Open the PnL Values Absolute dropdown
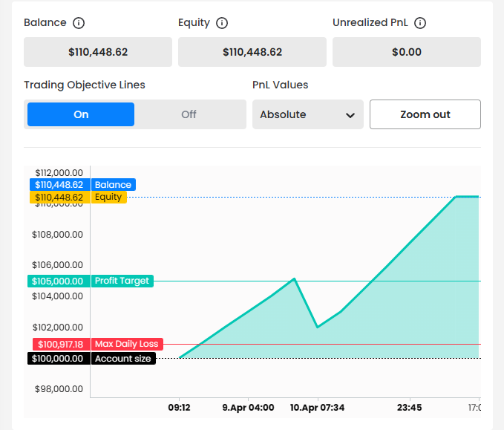This screenshot has width=504, height=430. coord(307,114)
